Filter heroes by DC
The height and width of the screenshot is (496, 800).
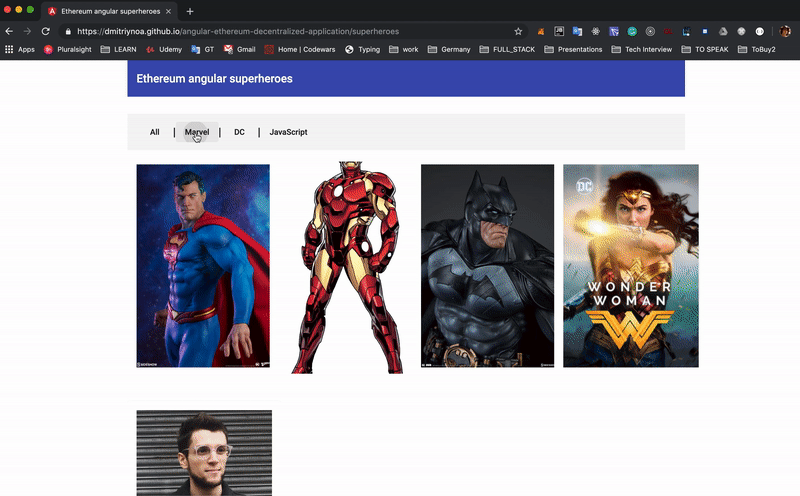click(239, 132)
